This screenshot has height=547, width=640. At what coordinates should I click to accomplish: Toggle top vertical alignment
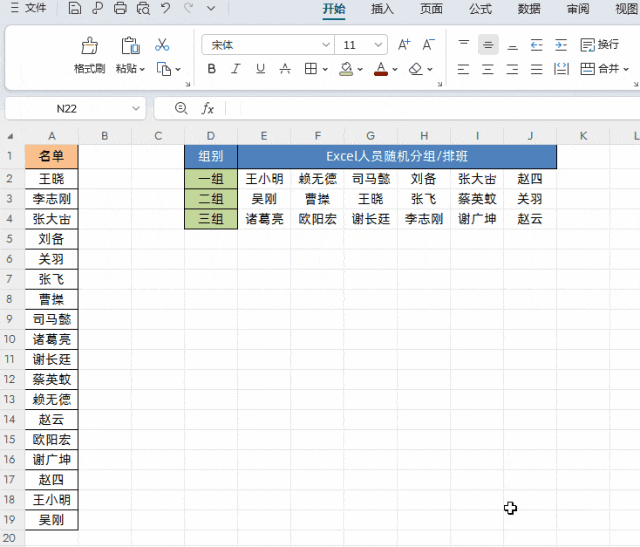coord(464,44)
